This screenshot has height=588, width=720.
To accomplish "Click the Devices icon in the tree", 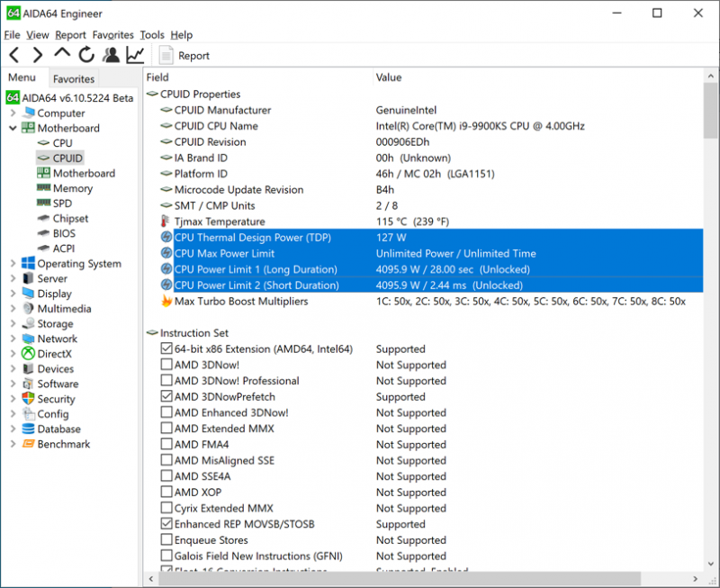I will click(29, 368).
